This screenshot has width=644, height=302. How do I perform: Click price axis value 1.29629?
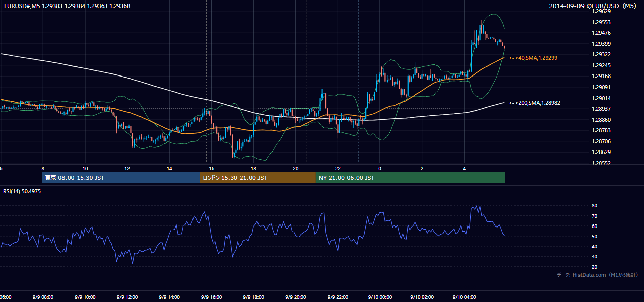tap(601, 11)
